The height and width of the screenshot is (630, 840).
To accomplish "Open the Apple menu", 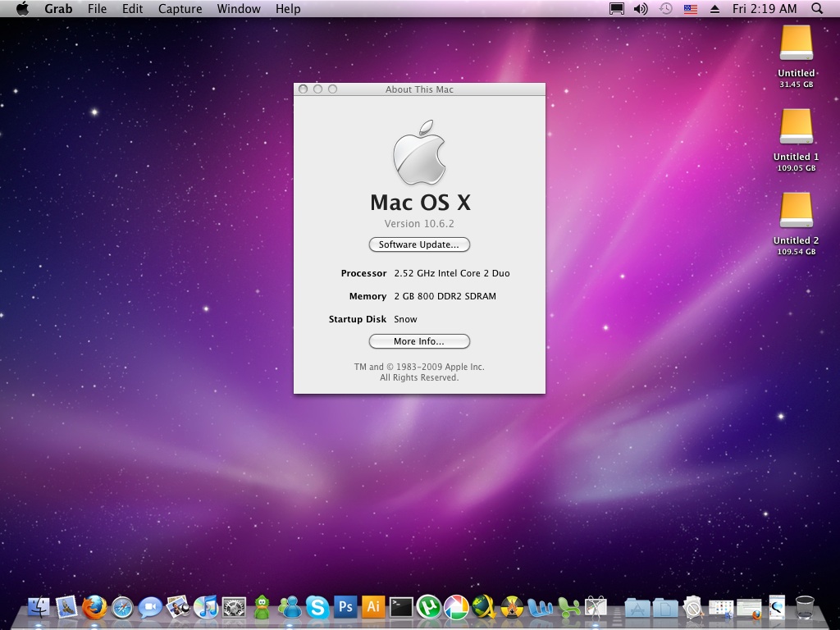I will pyautogui.click(x=22, y=8).
